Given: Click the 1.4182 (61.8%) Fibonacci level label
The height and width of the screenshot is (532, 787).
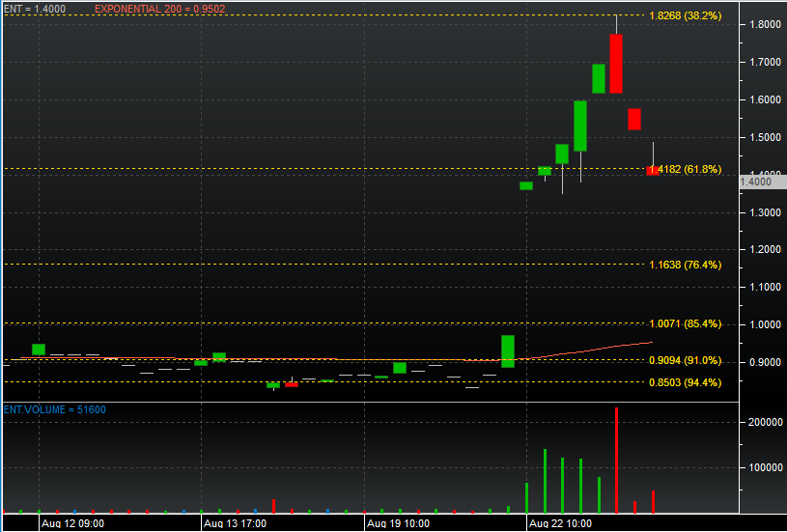Looking at the screenshot, I should pyautogui.click(x=685, y=169).
